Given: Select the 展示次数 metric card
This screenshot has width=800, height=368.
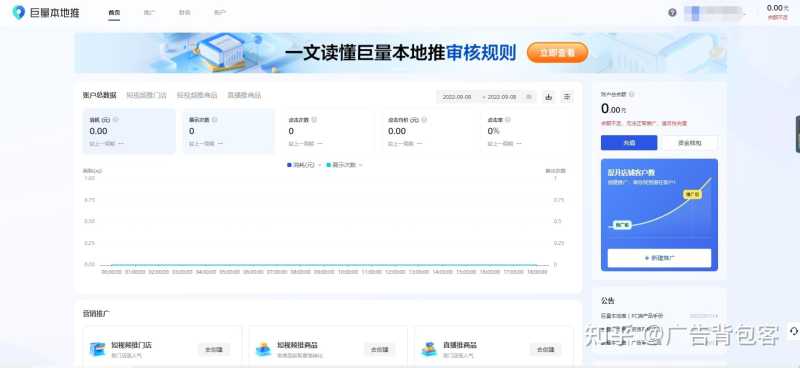Looking at the screenshot, I should (229, 131).
